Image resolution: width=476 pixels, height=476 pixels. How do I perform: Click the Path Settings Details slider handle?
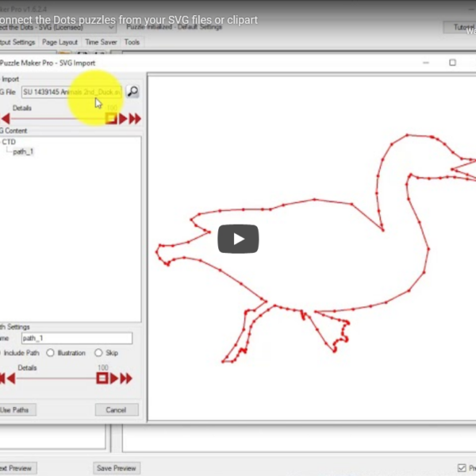point(102,378)
